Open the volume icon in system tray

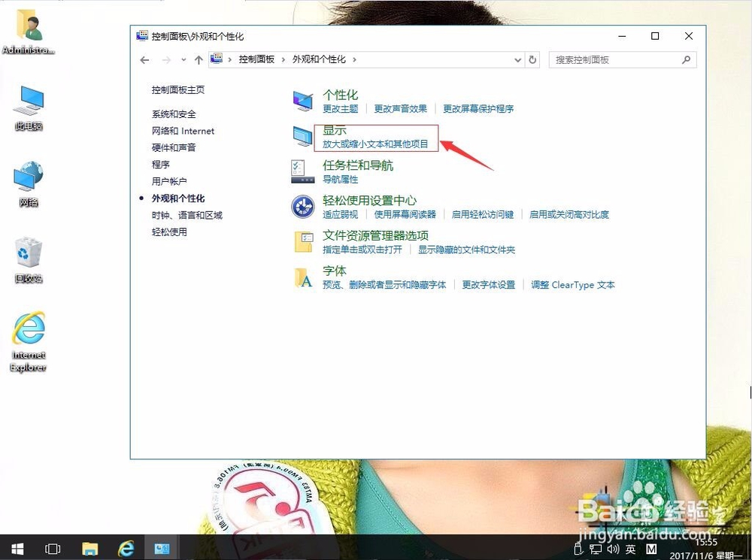[x=613, y=549]
